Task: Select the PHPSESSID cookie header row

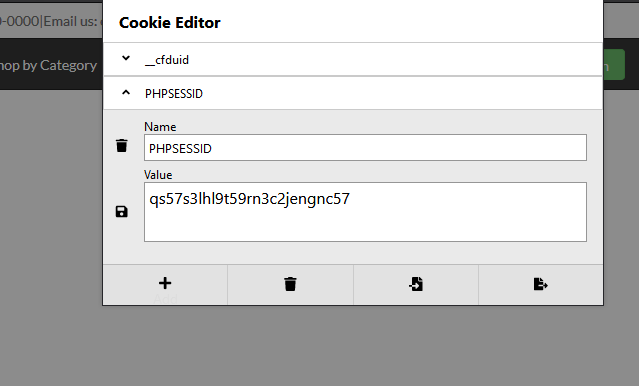Action: coord(353,93)
